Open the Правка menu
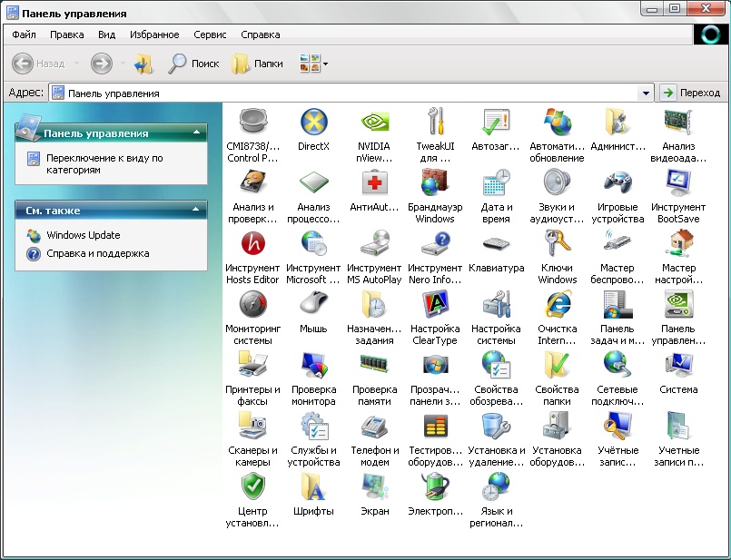This screenshot has width=731, height=560. point(66,34)
